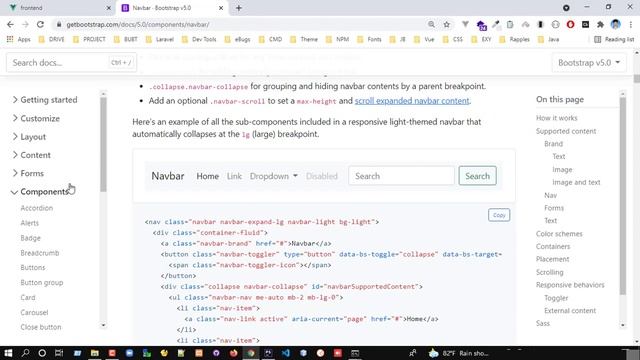Open a new browser tab with plus icon

point(239,8)
